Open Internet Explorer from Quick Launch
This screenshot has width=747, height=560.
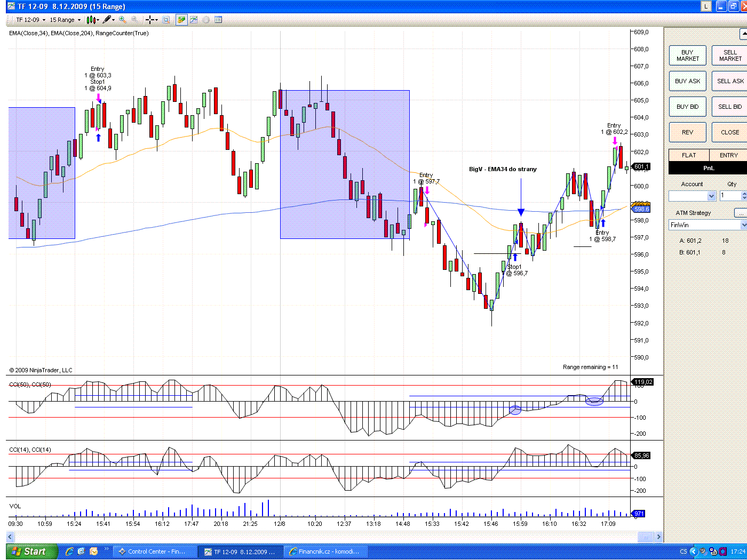(x=69, y=551)
